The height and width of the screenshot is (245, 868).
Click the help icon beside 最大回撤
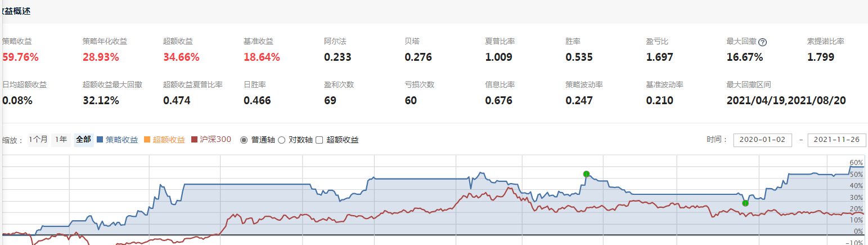763,42
